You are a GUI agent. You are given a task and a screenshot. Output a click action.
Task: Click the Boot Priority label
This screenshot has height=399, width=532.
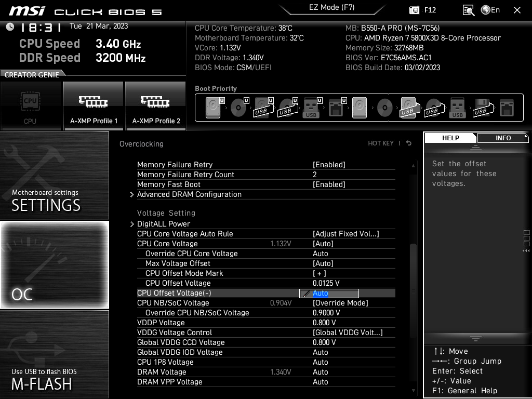click(x=216, y=88)
